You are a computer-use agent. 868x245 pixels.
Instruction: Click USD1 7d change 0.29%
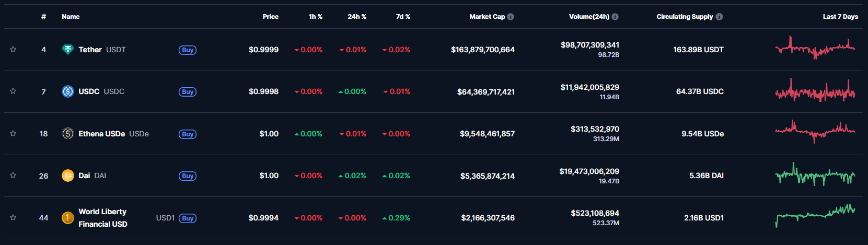[396, 218]
